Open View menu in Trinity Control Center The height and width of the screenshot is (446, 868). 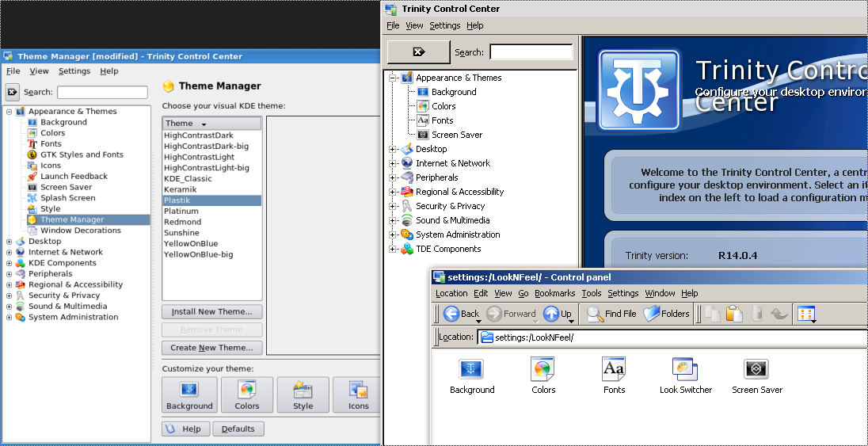tap(414, 25)
